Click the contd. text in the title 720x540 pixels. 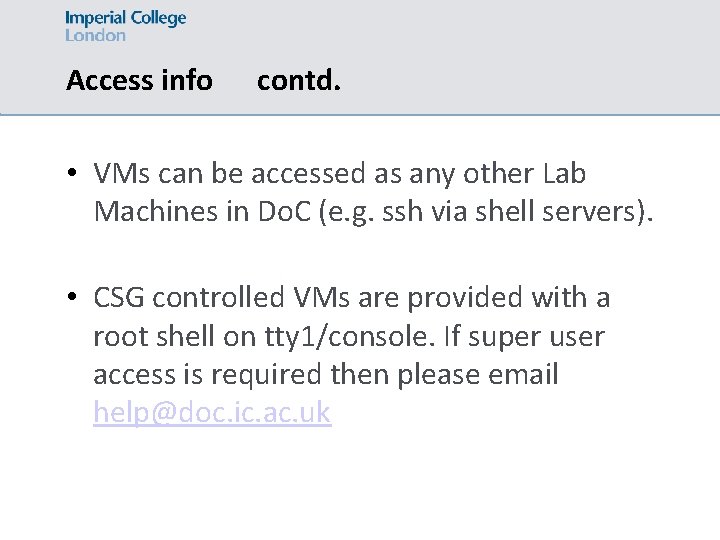[x=299, y=80]
